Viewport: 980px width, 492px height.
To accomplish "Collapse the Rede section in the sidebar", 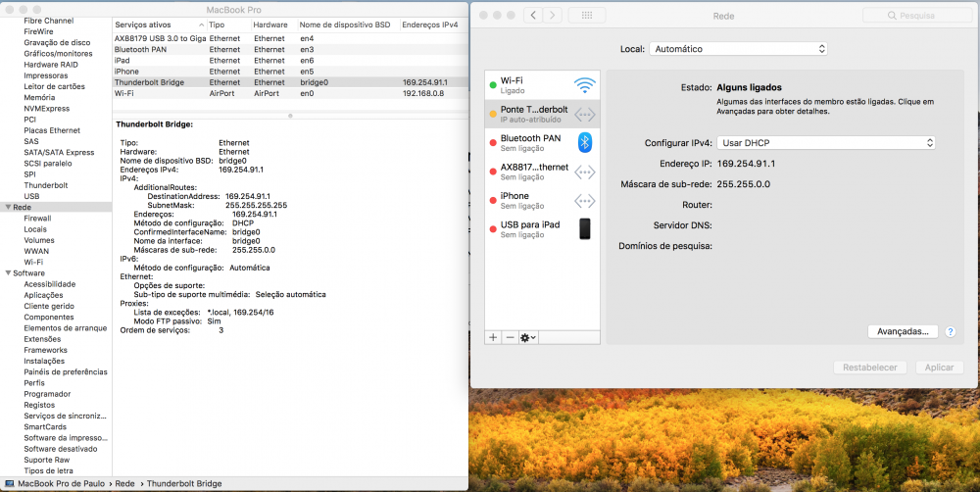I will (8, 207).
